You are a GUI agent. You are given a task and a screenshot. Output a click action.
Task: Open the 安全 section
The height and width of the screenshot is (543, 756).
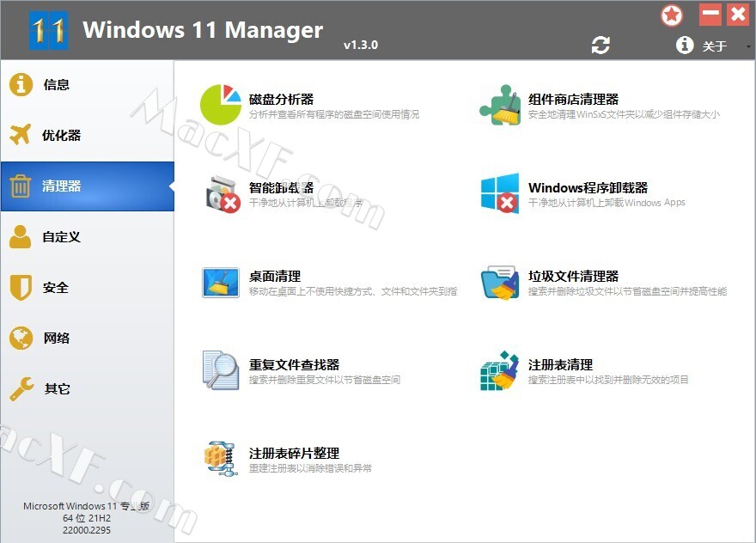(x=88, y=288)
